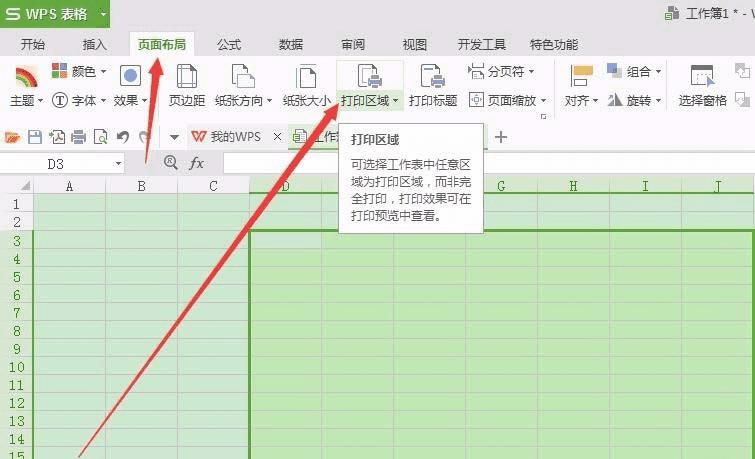Open the 主题 theme gallery icon
755x459 pixels.
click(x=26, y=77)
